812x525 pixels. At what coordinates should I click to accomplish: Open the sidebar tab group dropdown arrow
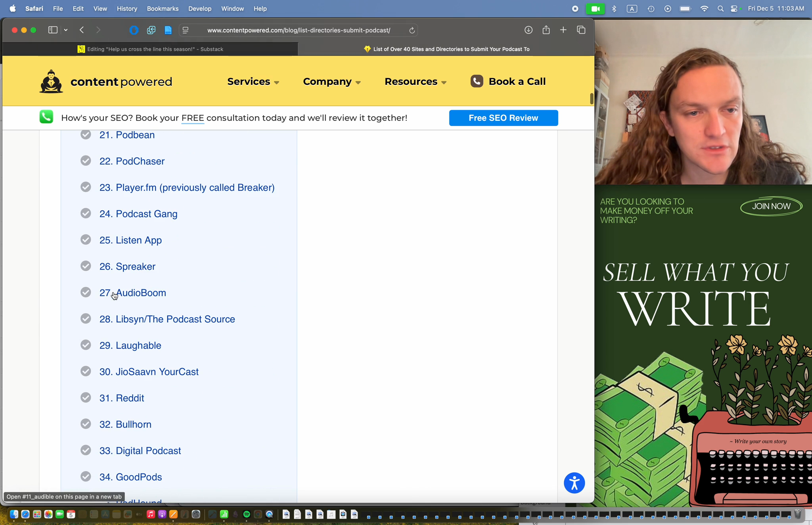coord(66,30)
